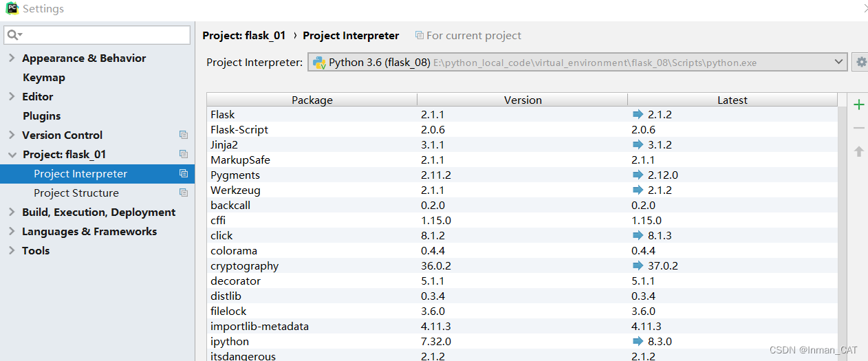Click the minus uninstall package icon
868x361 pixels.
tap(858, 128)
